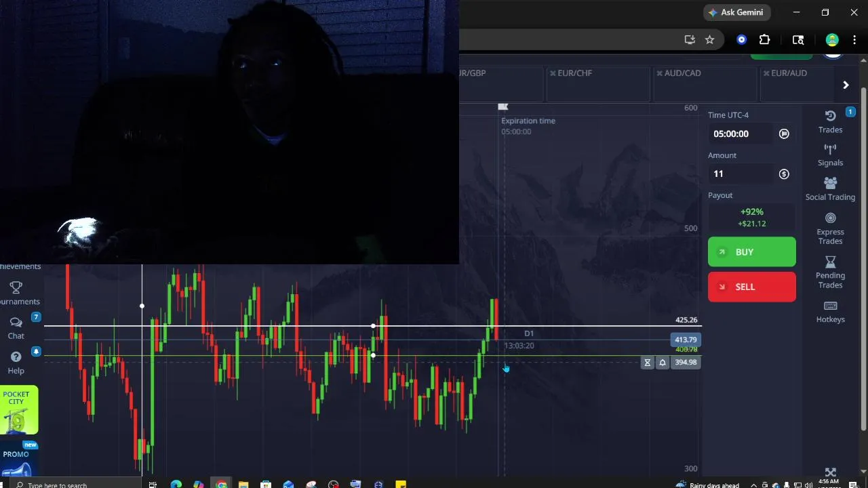Open the Signals panel
868x488 pixels.
[830, 155]
